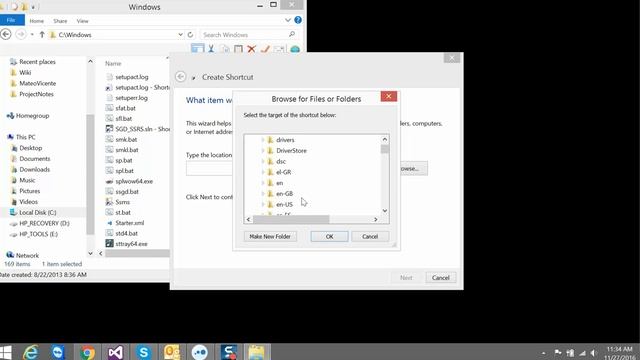Expand the en-GB folder node
The width and height of the screenshot is (640, 360).
click(x=263, y=194)
